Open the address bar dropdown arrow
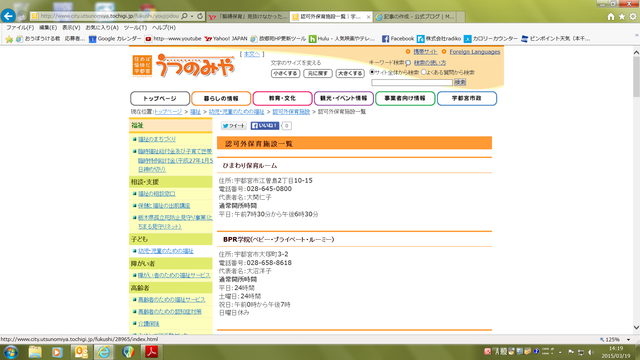 pos(192,16)
